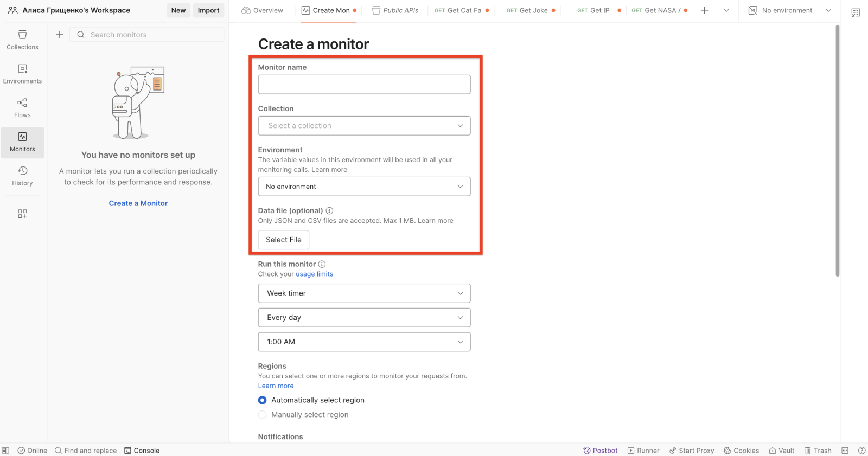Open the History sidebar panel
The image size is (868, 456).
tap(22, 176)
